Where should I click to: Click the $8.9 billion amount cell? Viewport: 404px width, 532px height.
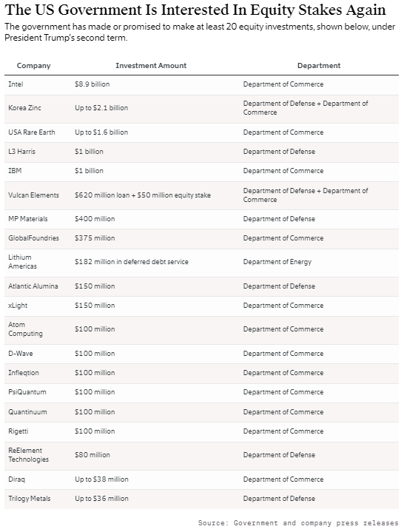[92, 84]
